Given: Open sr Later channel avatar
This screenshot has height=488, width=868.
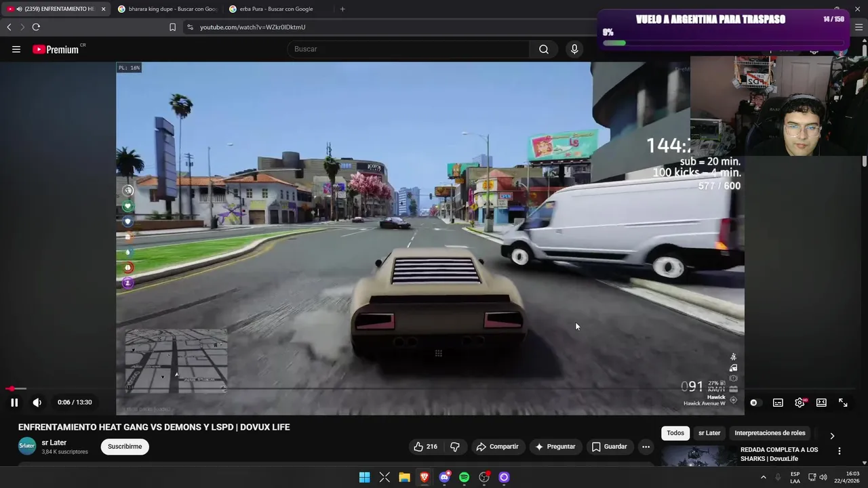Looking at the screenshot, I should click(x=27, y=446).
